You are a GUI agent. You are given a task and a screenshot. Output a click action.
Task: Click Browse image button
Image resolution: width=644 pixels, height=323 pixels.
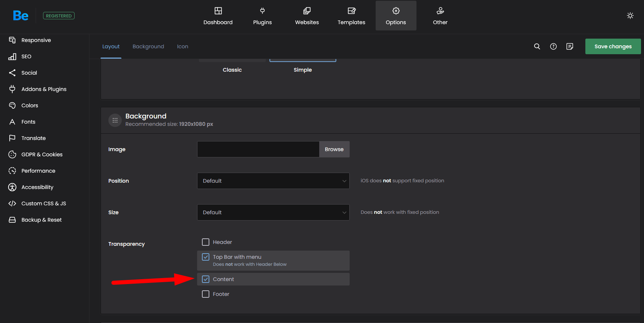tap(334, 149)
